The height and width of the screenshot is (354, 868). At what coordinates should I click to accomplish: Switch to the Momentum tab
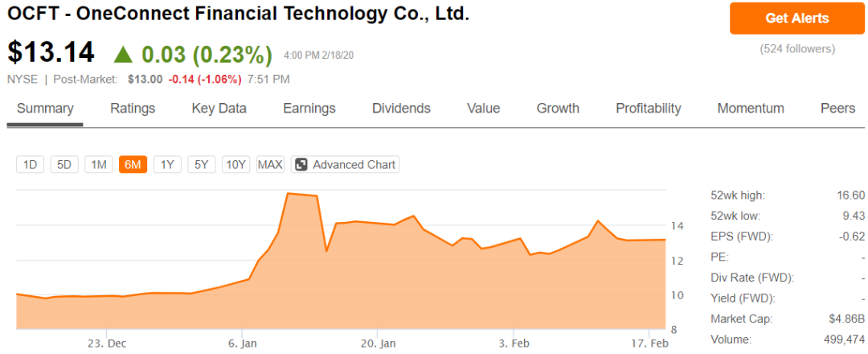(x=751, y=109)
